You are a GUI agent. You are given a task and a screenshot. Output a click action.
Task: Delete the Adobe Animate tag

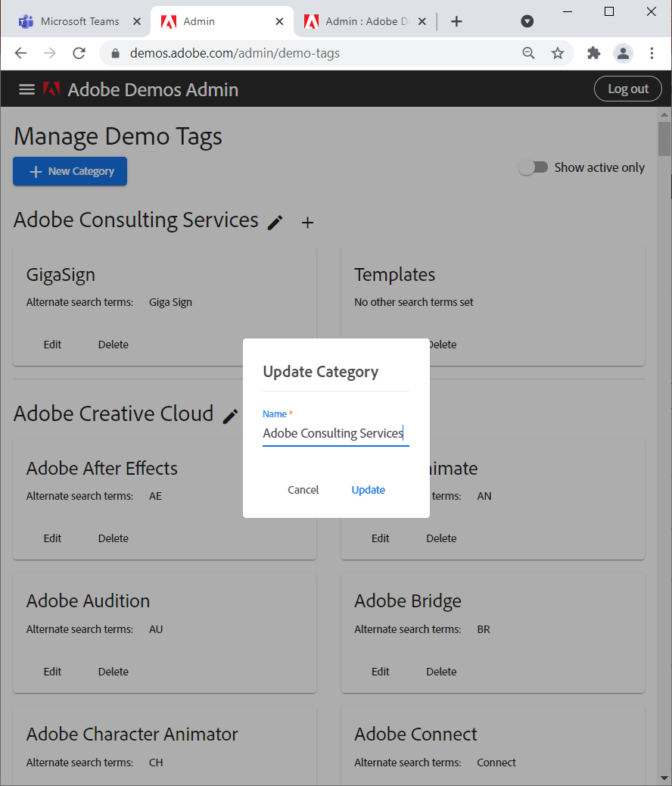(x=441, y=538)
